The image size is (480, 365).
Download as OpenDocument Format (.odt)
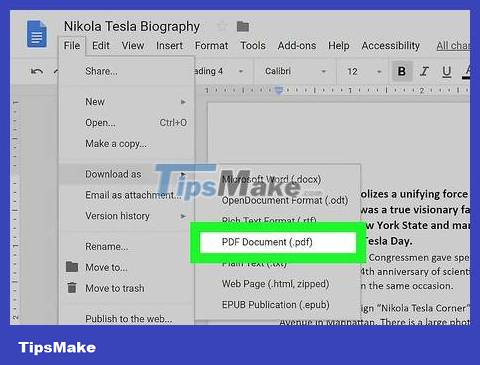tap(277, 200)
